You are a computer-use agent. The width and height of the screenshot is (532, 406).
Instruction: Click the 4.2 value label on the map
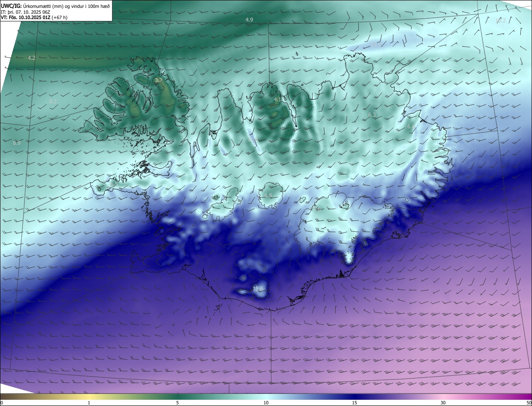tap(31, 58)
